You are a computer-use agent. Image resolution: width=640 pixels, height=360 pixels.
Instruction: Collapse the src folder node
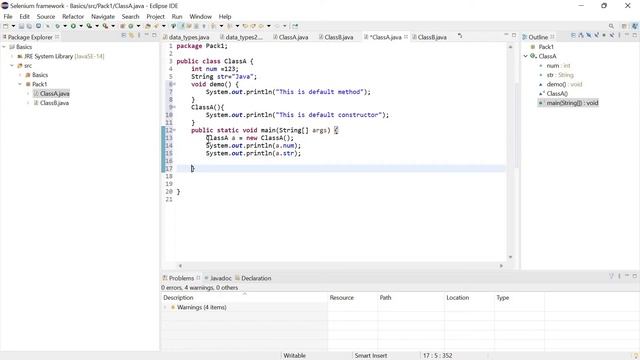pos(12,66)
